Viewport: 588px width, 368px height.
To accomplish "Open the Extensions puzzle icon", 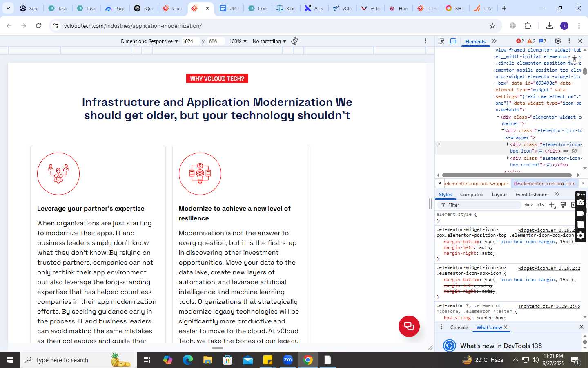I will [528, 26].
